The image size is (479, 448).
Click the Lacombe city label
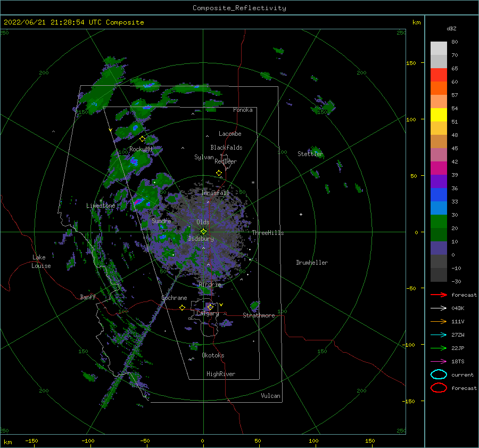[x=230, y=134]
